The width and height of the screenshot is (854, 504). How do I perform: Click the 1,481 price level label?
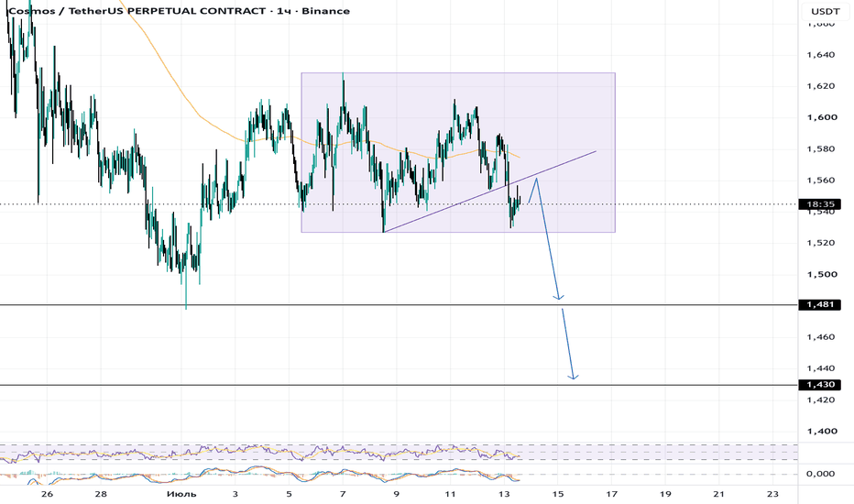[x=820, y=304]
